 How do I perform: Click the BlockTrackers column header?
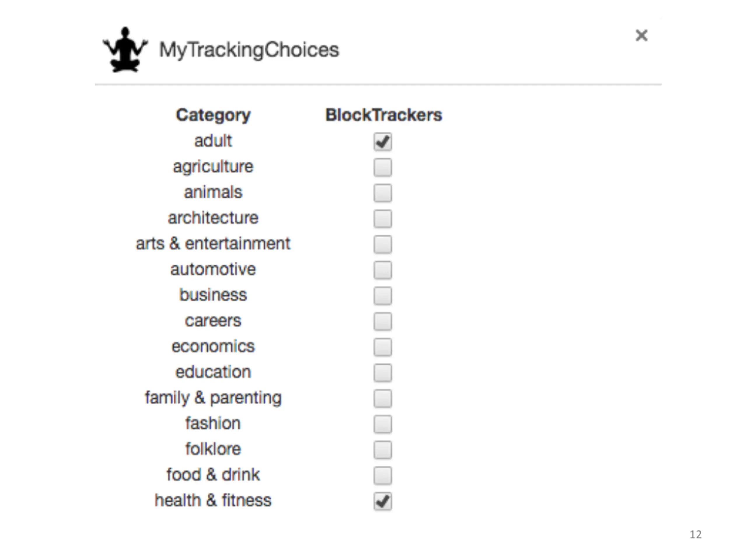384,115
